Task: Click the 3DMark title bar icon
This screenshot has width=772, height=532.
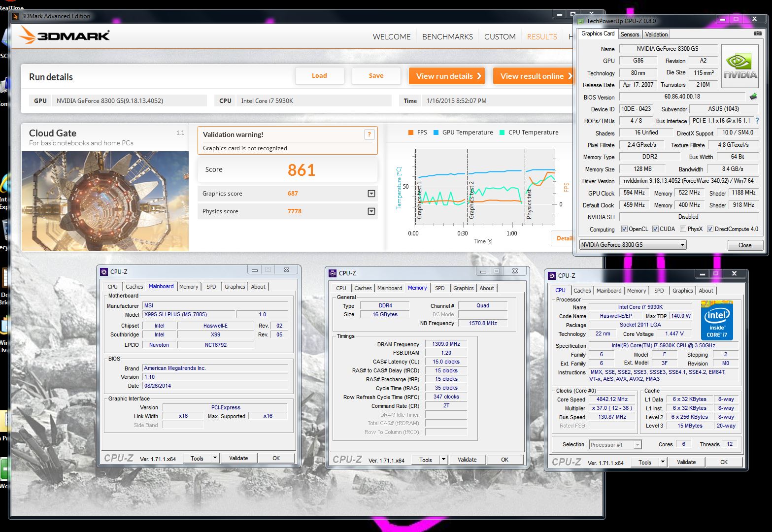Action: [15, 16]
